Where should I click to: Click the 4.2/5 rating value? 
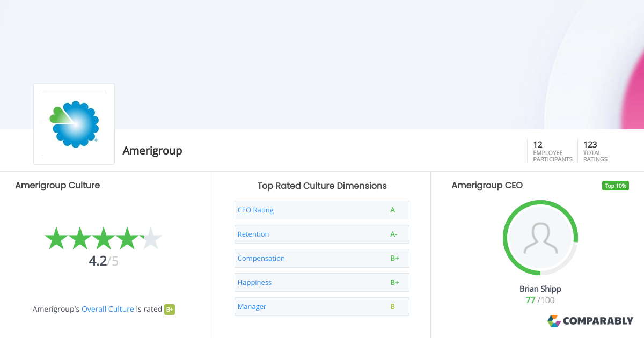point(104,261)
